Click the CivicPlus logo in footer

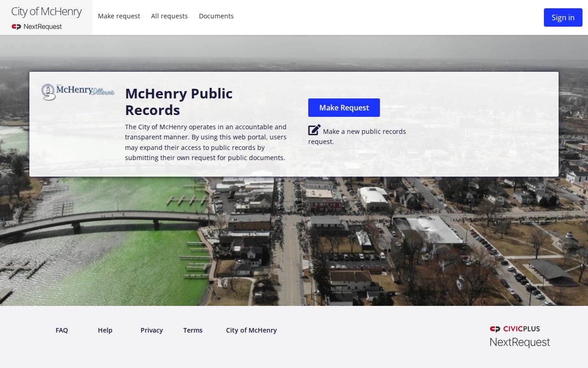point(515,329)
